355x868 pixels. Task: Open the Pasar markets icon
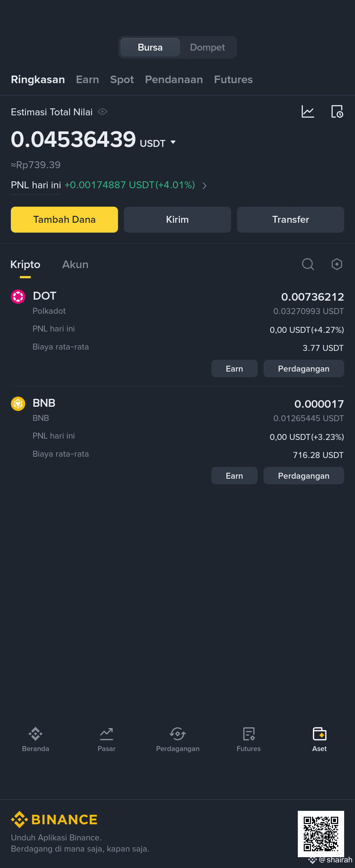[106, 734]
